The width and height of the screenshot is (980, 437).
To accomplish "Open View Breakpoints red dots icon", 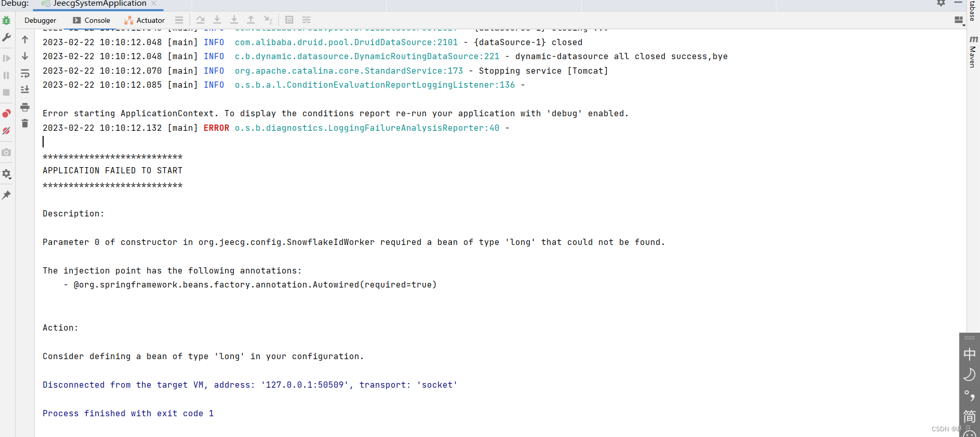I will (x=6, y=113).
